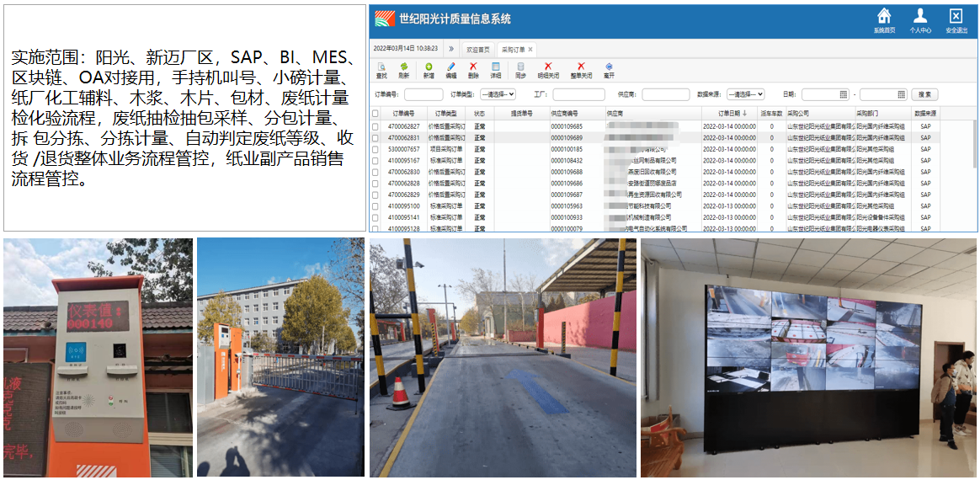
Task: Click the 搜索 button
Action: [924, 95]
